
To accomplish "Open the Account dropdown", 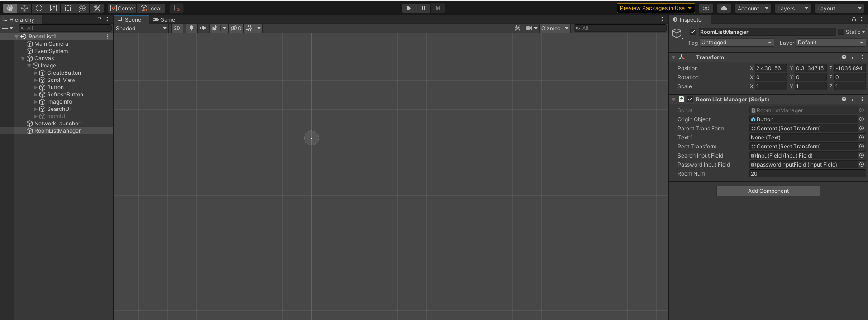I will click(x=753, y=8).
